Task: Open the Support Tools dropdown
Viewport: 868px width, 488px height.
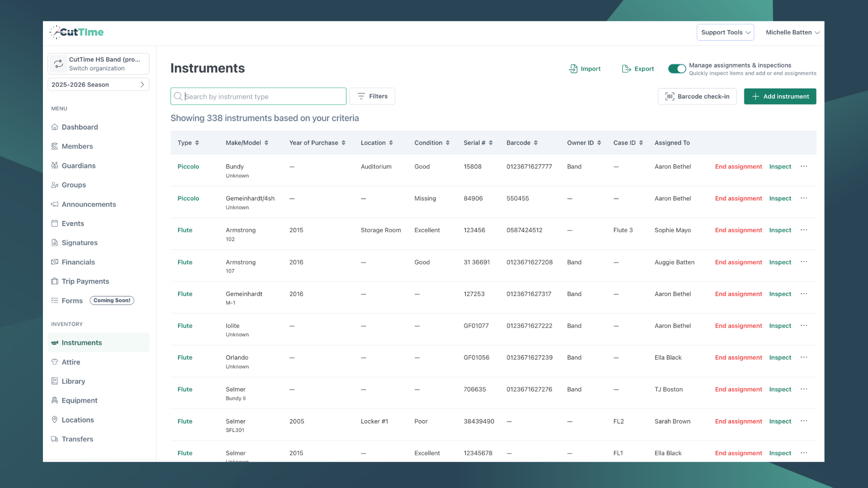Action: [725, 32]
